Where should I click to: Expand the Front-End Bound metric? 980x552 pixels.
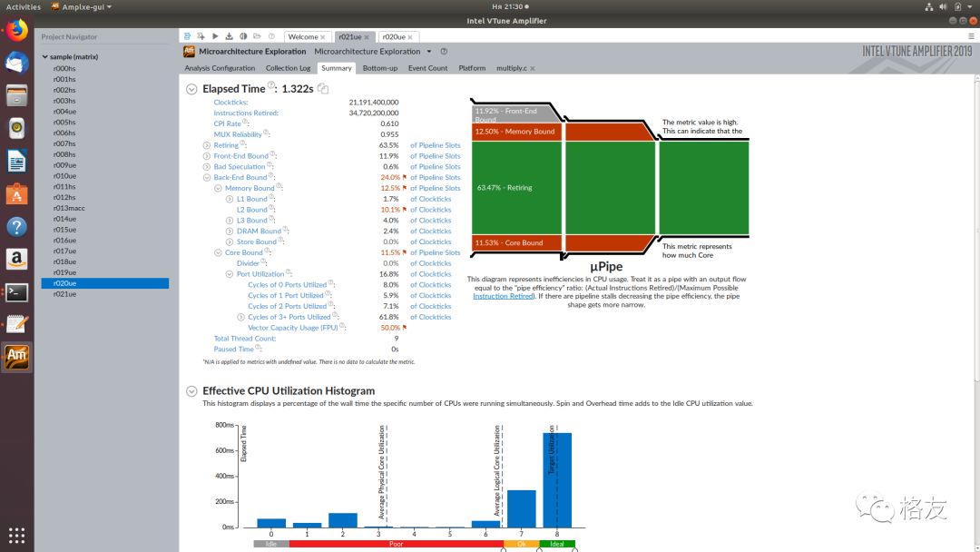click(x=206, y=156)
